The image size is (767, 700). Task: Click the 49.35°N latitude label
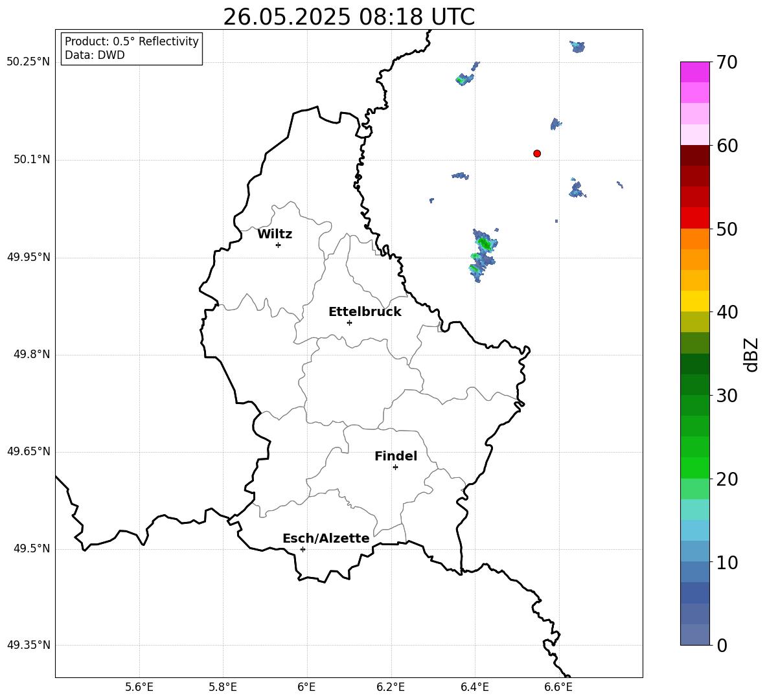pos(28,645)
